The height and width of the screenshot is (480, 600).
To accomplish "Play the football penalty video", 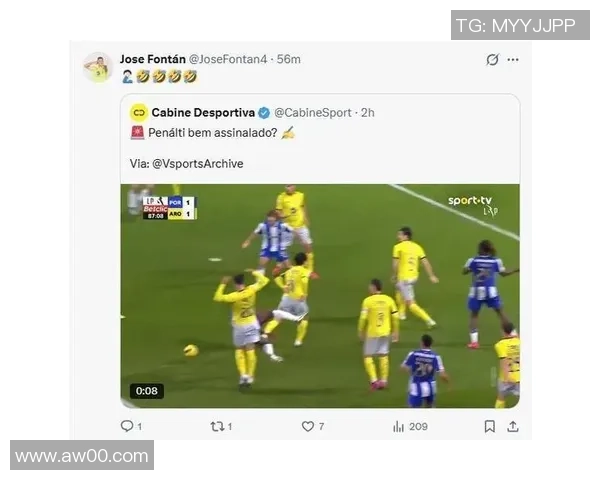I will coord(320,295).
